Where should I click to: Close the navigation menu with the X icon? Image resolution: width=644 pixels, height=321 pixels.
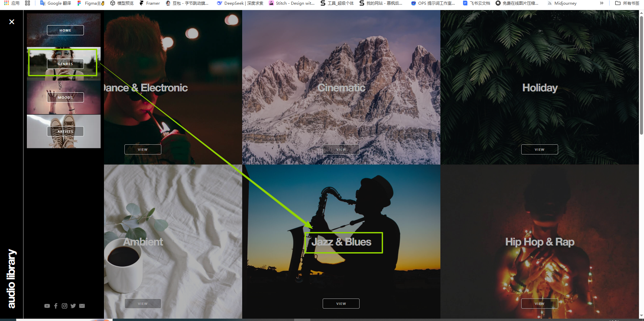point(12,22)
